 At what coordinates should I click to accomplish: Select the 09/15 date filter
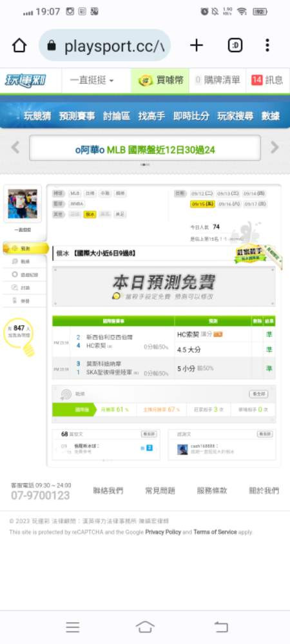point(202,204)
